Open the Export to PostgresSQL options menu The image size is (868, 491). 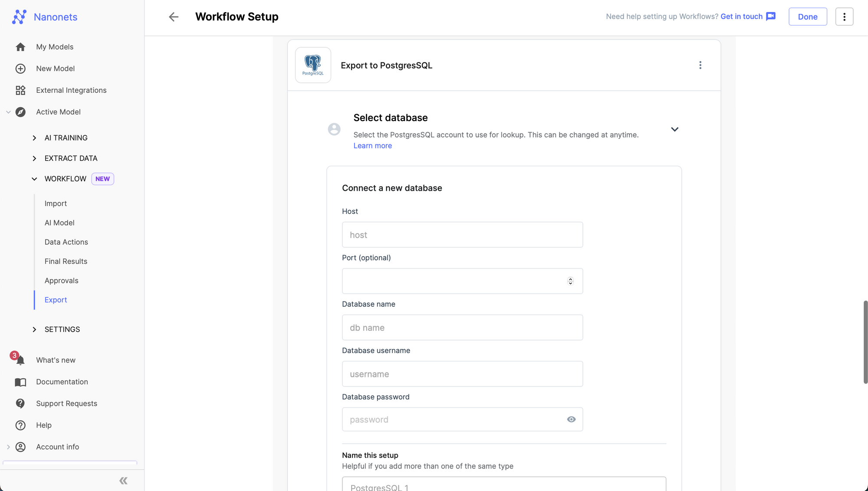(700, 65)
